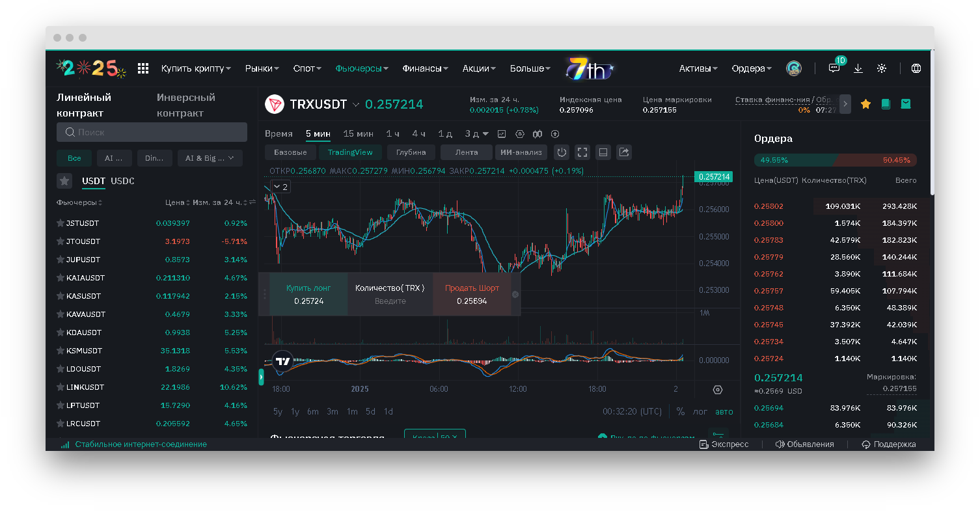Open the Фьючерсы dropdown menu
The width and height of the screenshot is (980, 516).
(362, 68)
